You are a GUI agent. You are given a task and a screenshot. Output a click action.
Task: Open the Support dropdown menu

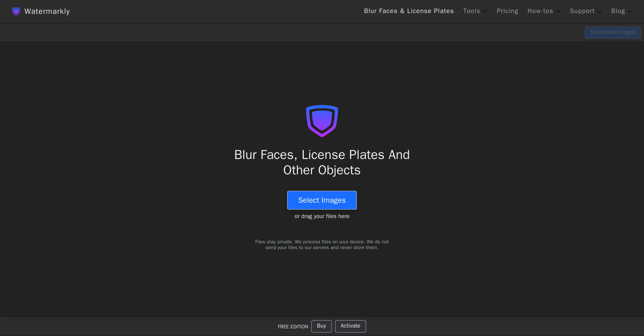pyautogui.click(x=600, y=11)
